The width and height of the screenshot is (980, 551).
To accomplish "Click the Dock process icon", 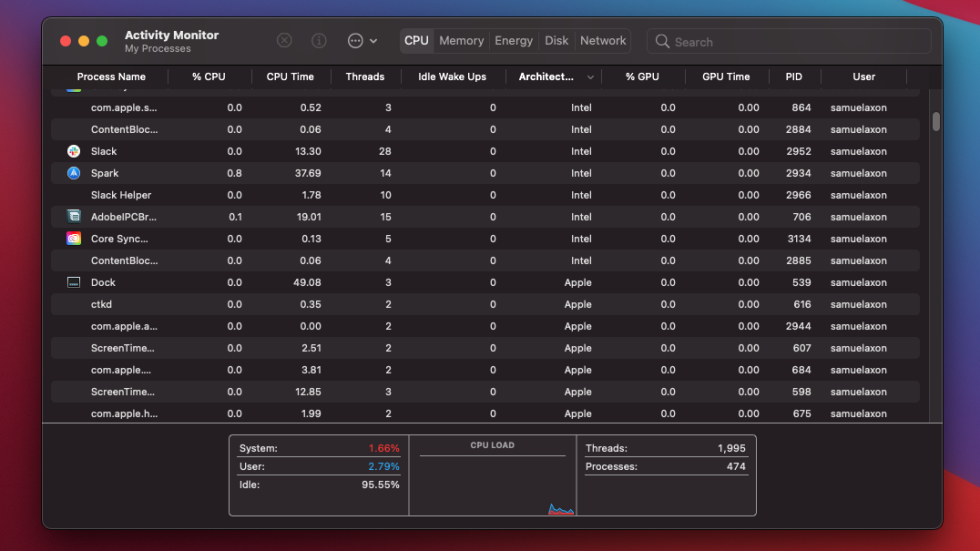I will point(74,283).
